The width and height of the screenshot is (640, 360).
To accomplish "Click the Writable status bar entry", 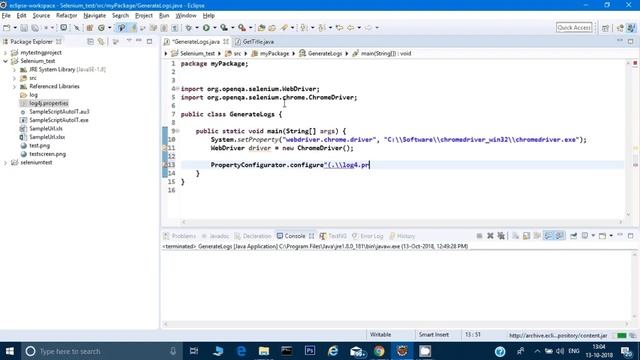I will tap(380, 335).
